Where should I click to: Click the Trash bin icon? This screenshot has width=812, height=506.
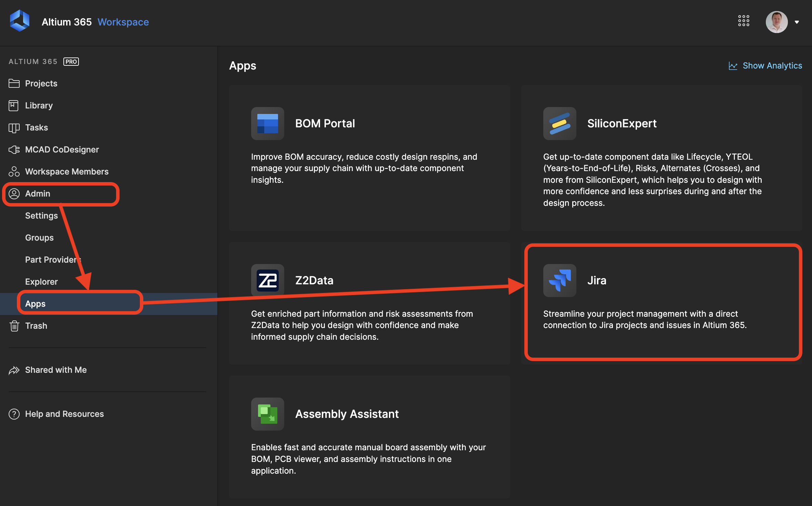(x=14, y=326)
